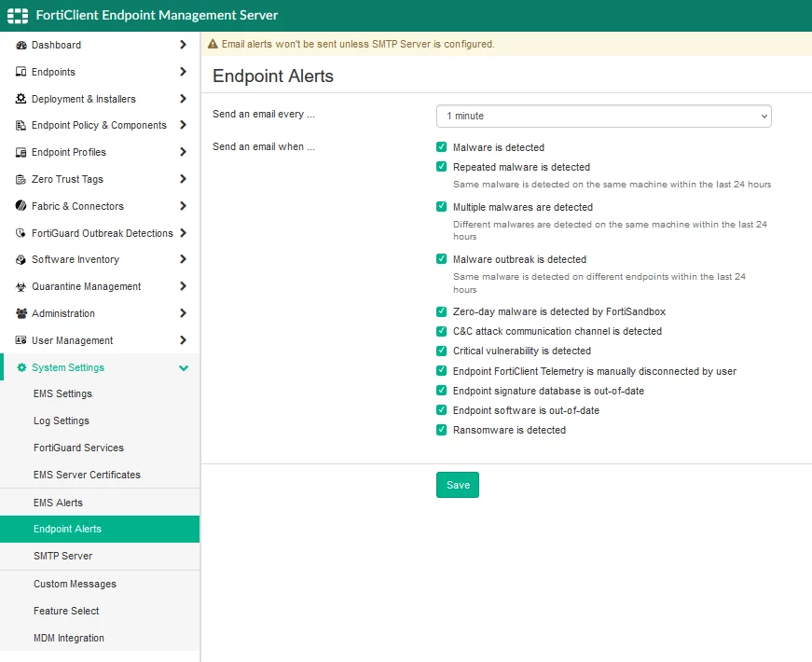Expand the Administration menu chevron
The image size is (812, 662).
(183, 313)
